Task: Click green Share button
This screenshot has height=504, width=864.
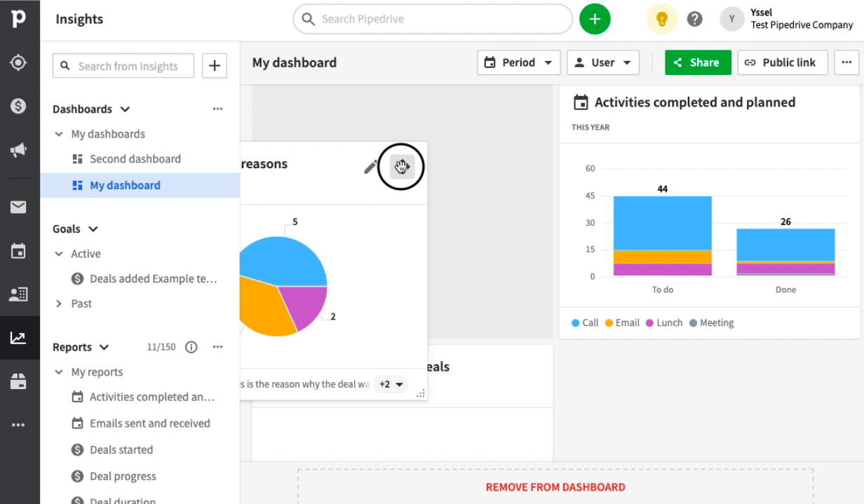Action: point(698,62)
